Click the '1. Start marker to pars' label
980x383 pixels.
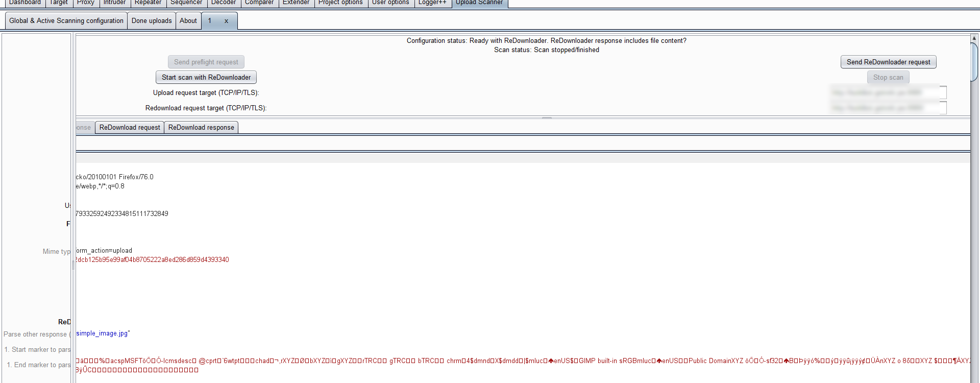pyautogui.click(x=38, y=350)
